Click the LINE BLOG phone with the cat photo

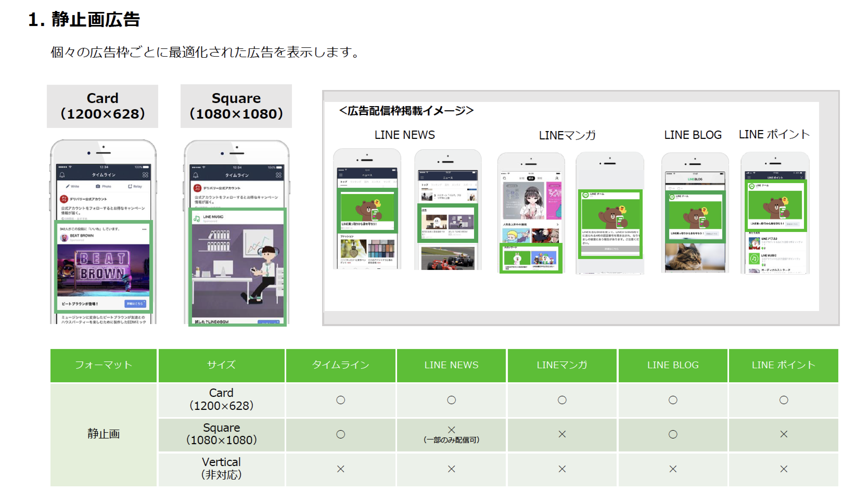pos(695,213)
